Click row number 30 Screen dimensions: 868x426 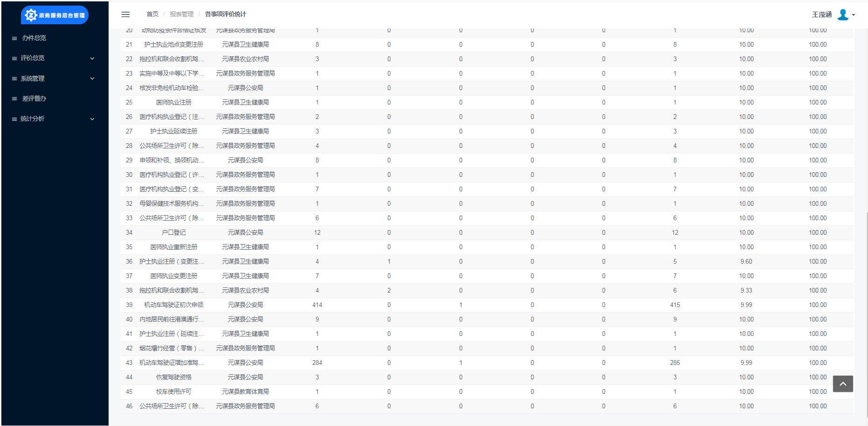(x=129, y=175)
